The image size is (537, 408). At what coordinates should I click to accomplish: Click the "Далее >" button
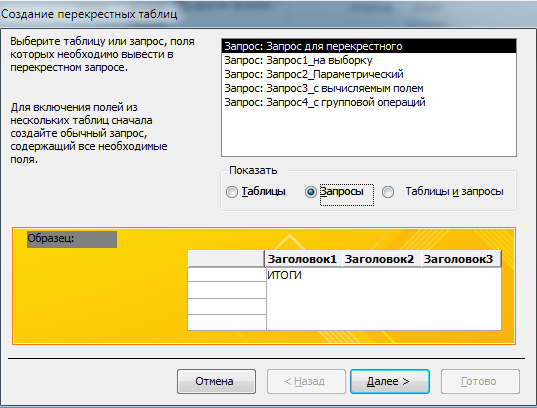click(x=390, y=381)
